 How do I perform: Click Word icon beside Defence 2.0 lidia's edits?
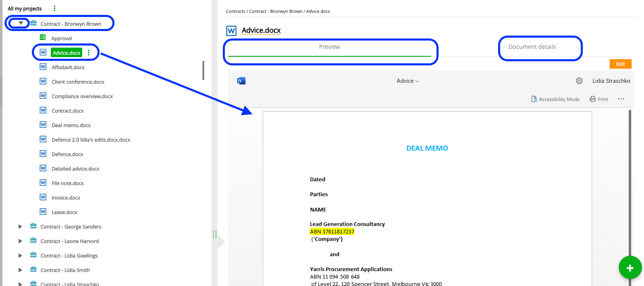(43, 139)
